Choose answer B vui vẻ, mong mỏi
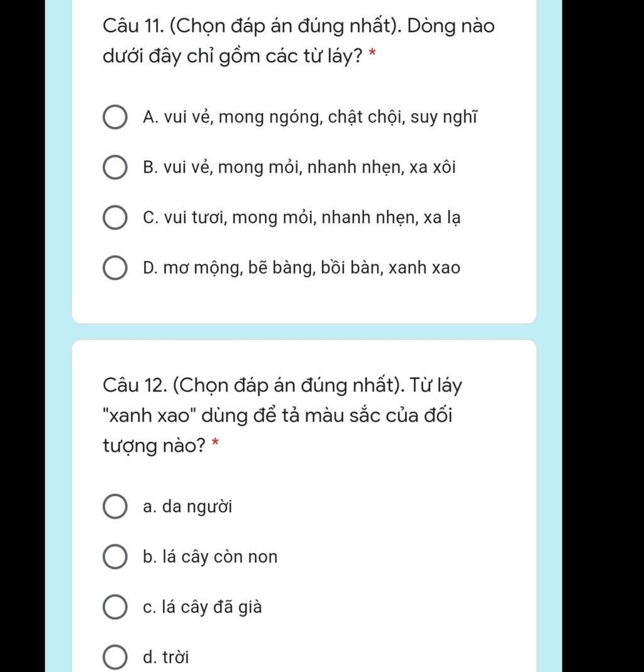 pos(115,167)
